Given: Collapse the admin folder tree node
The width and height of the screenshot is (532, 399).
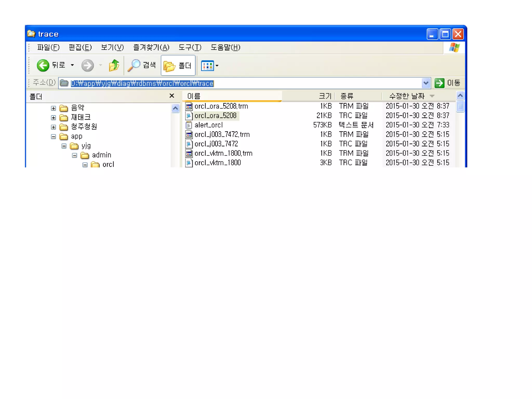Looking at the screenshot, I should click(x=75, y=156).
